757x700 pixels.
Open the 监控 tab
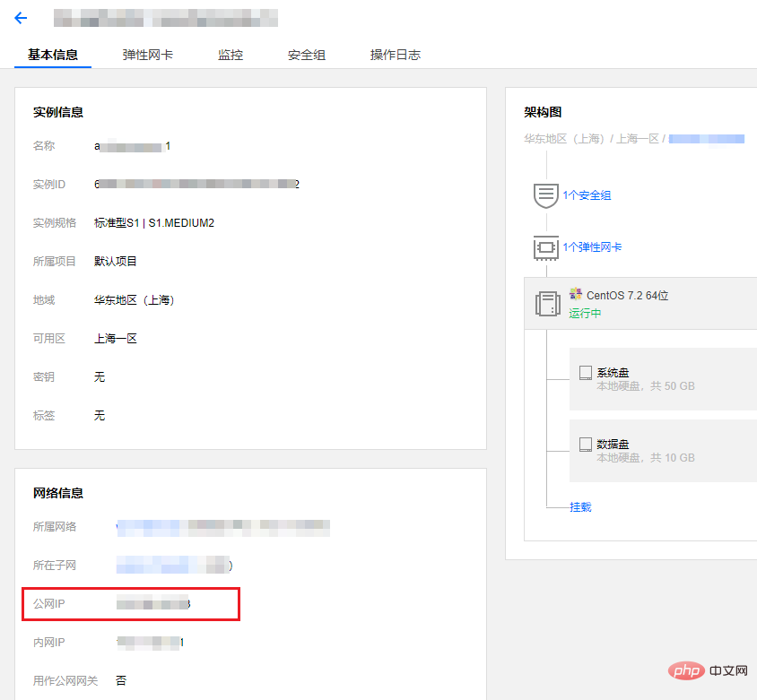[231, 55]
